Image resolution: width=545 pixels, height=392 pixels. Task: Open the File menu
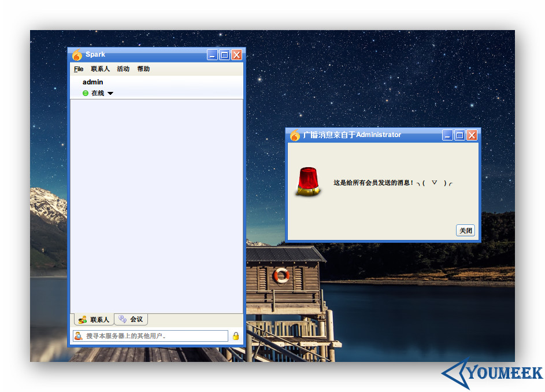(x=79, y=69)
